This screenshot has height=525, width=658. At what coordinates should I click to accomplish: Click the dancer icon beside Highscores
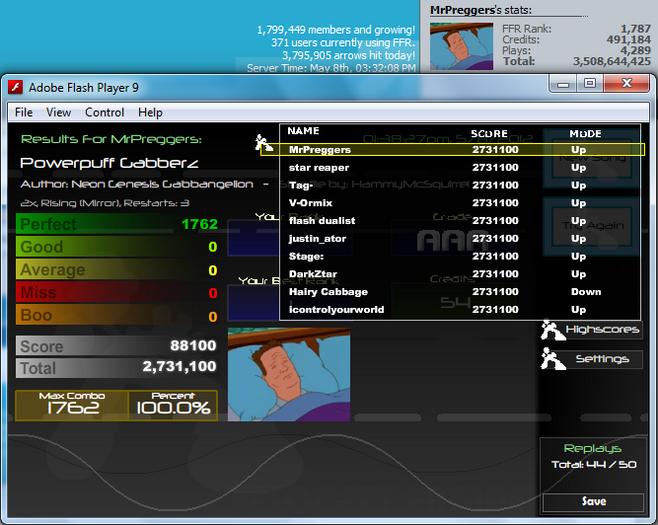point(552,330)
